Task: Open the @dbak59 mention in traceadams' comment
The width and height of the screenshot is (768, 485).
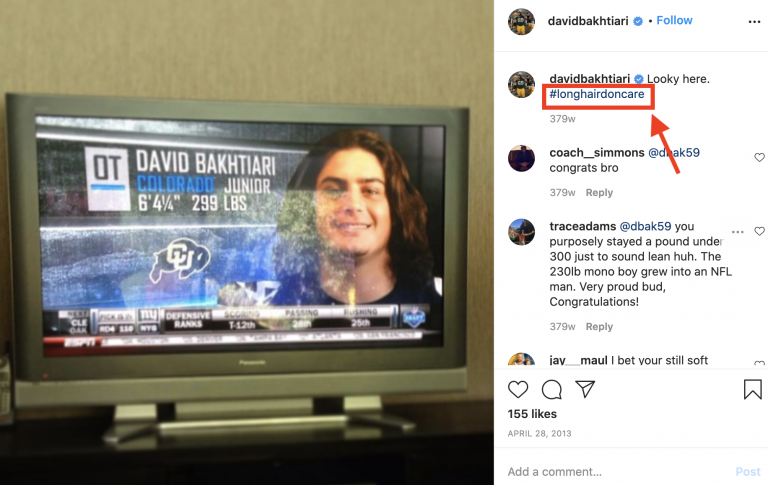Action: 645,226
